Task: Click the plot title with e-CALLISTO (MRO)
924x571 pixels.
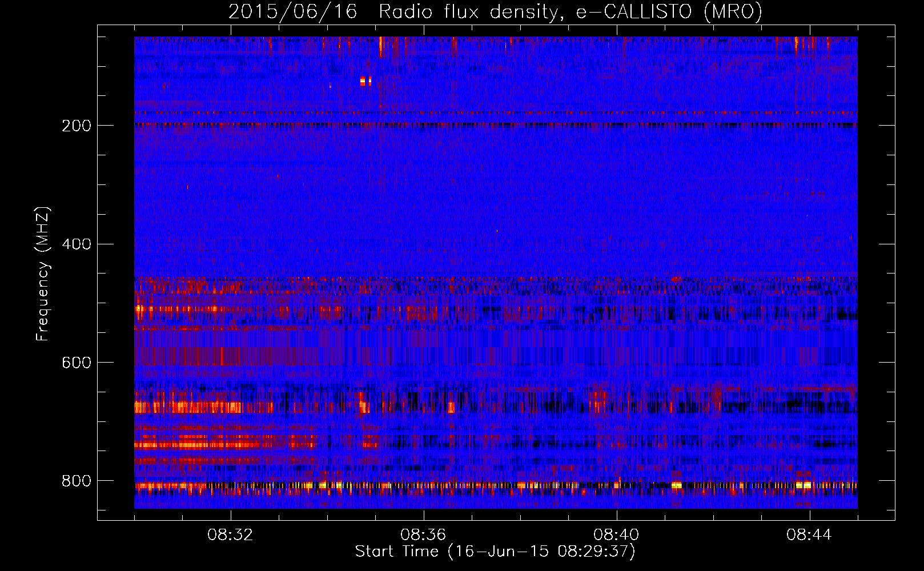Action: pos(495,12)
